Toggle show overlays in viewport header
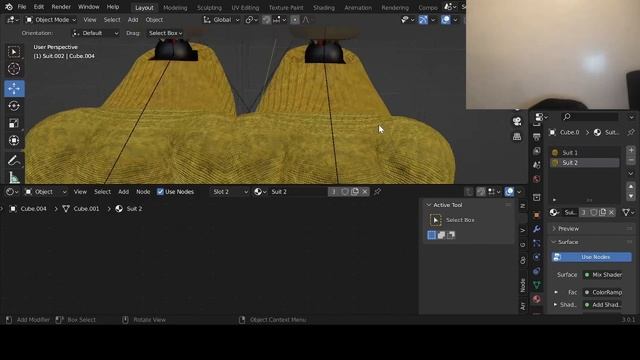Viewport: 640px width, 360px height. coord(446,20)
